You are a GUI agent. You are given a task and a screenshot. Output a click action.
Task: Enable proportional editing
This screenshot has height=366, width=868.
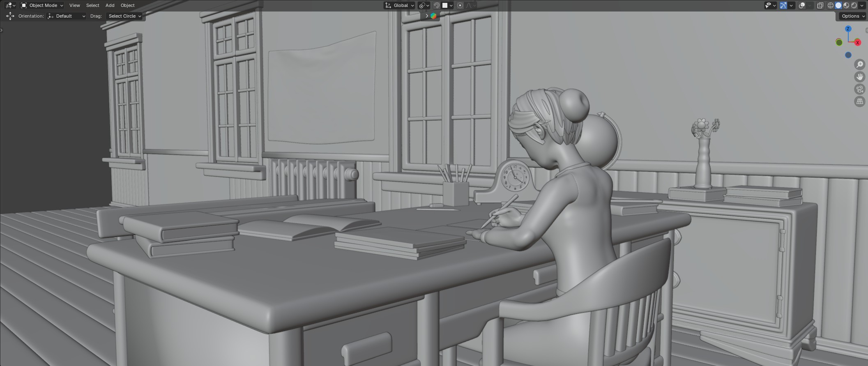(x=460, y=5)
